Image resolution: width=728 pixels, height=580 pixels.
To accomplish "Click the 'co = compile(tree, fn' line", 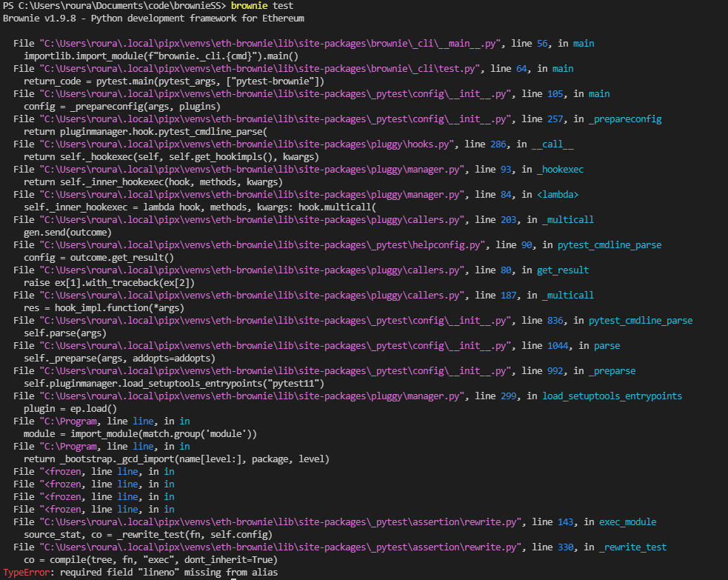I will pyautogui.click(x=150, y=559).
